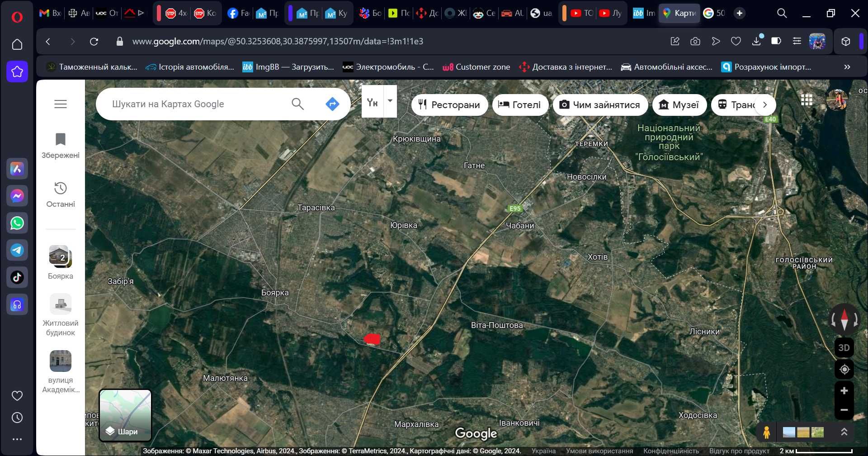Reset map north with the compass
The height and width of the screenshot is (456, 868).
844,319
